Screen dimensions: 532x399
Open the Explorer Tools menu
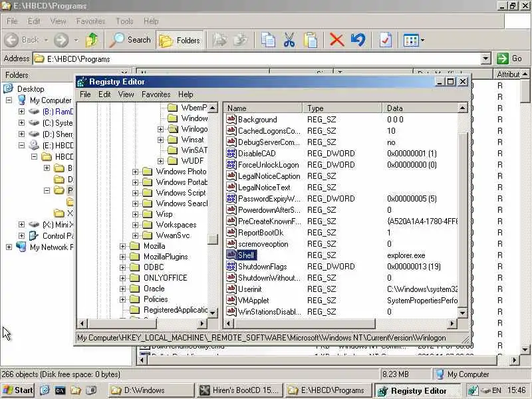point(124,21)
